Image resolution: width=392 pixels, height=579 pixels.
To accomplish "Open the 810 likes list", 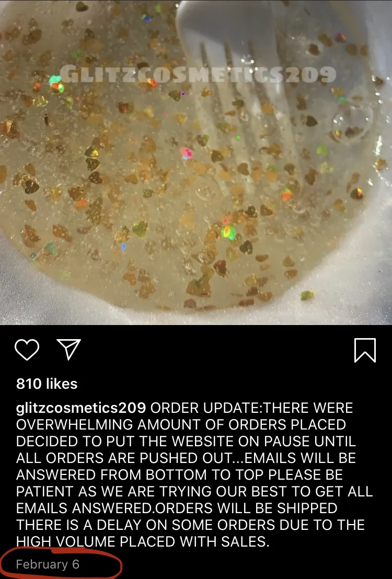I will (47, 384).
